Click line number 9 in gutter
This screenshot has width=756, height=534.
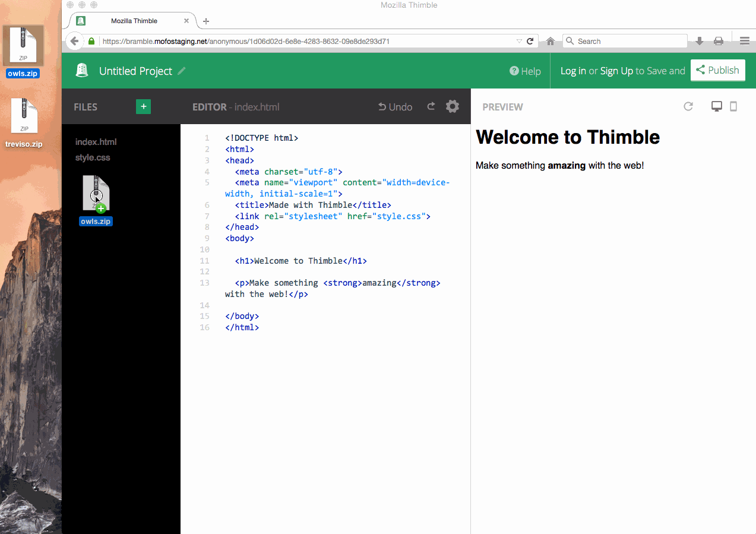[207, 238]
